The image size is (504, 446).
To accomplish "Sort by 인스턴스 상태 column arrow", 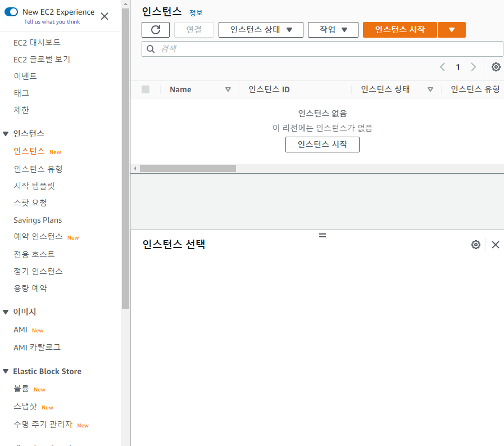I will click(430, 89).
